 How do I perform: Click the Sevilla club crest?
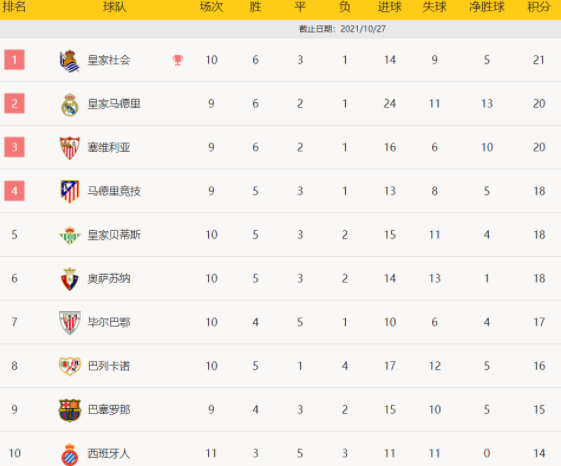69,148
